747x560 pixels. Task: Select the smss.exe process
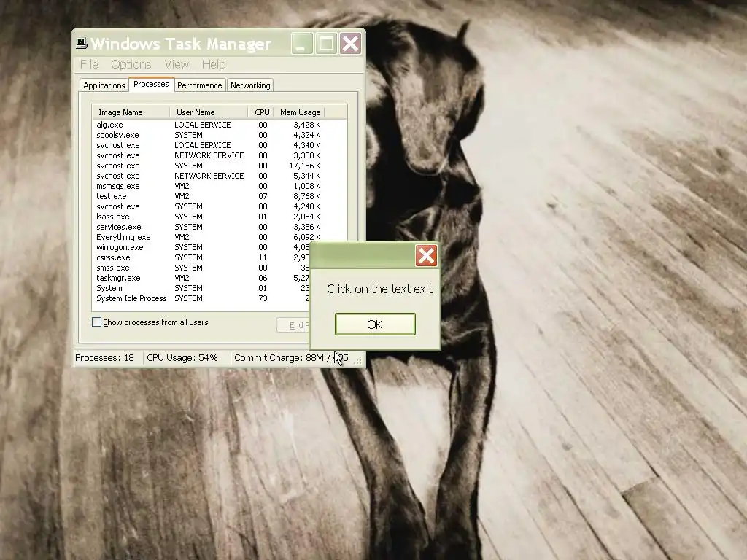click(201, 268)
